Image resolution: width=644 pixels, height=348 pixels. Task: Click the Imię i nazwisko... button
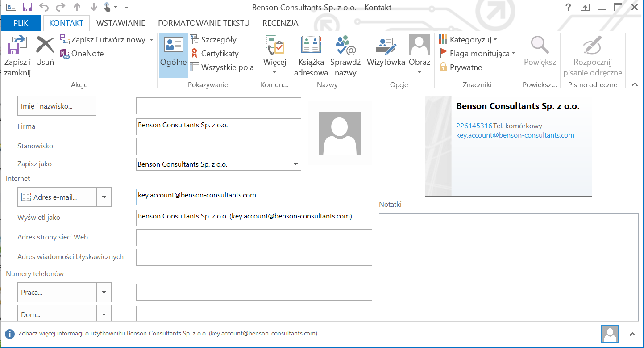tap(57, 106)
